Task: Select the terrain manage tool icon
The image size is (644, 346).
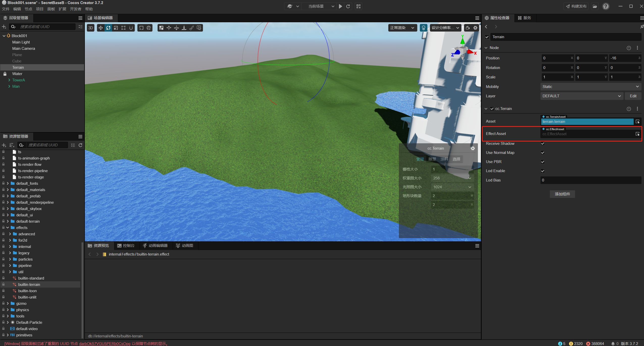Action: point(161,28)
